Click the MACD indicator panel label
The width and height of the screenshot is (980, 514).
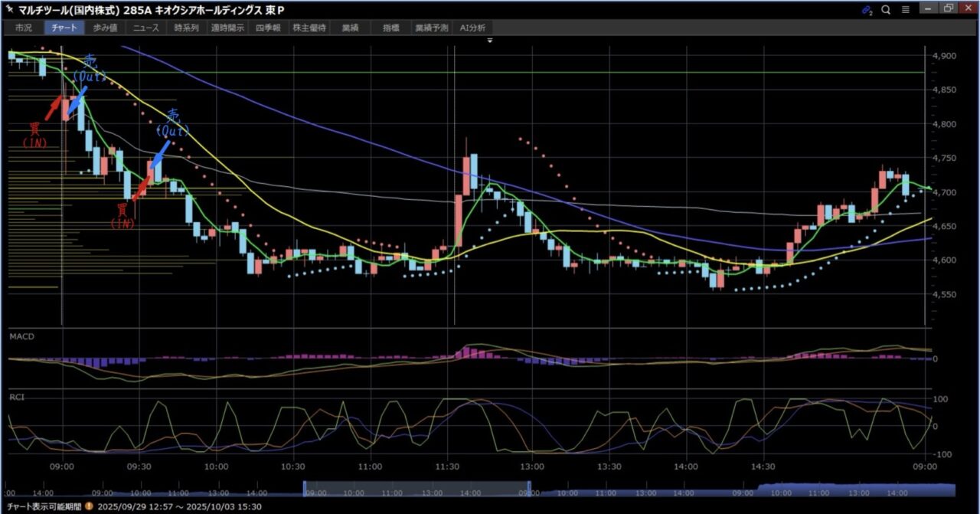(21, 336)
